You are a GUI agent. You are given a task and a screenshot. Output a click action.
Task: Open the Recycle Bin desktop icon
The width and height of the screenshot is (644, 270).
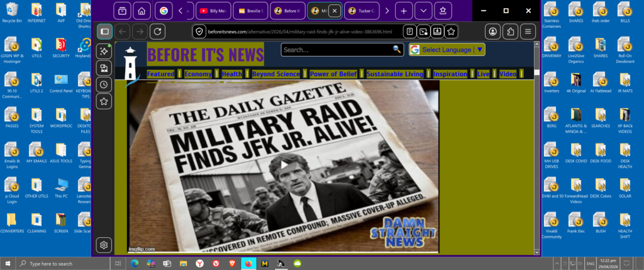13,13
